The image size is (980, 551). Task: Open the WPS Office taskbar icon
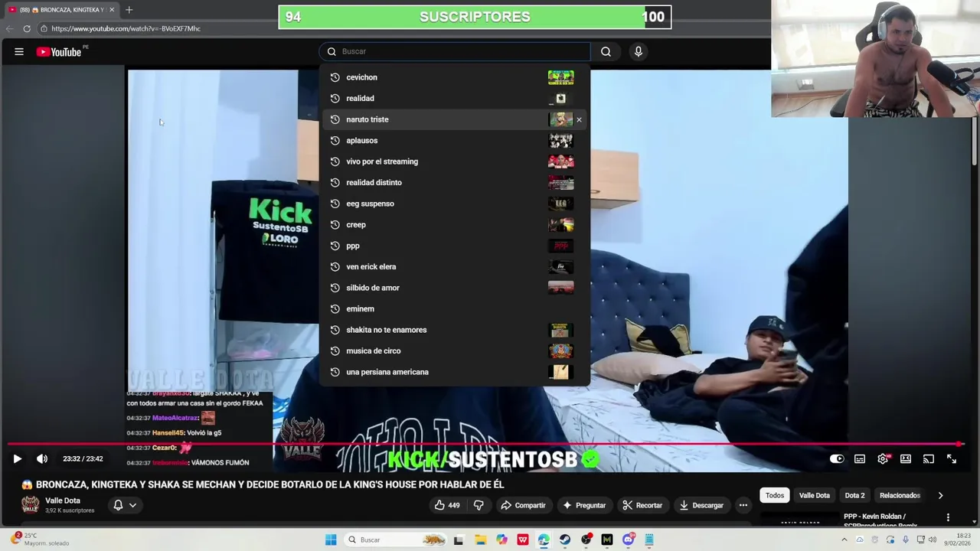[523, 540]
